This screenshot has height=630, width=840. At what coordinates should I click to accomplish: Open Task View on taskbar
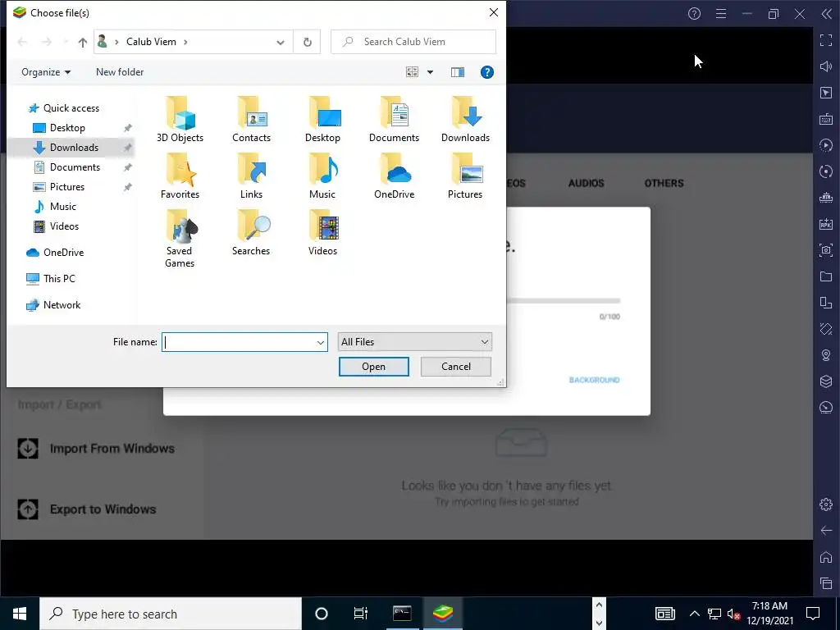click(x=361, y=614)
